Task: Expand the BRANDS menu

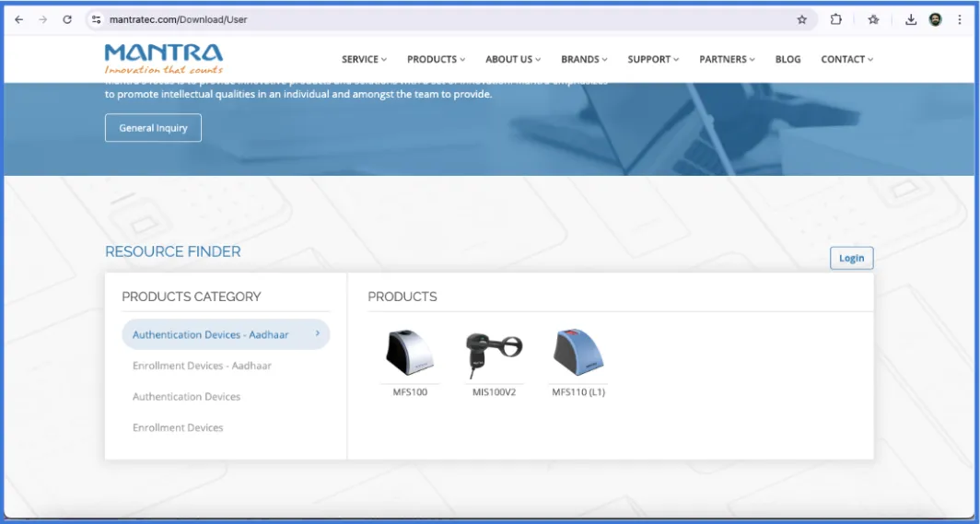Action: coord(584,59)
